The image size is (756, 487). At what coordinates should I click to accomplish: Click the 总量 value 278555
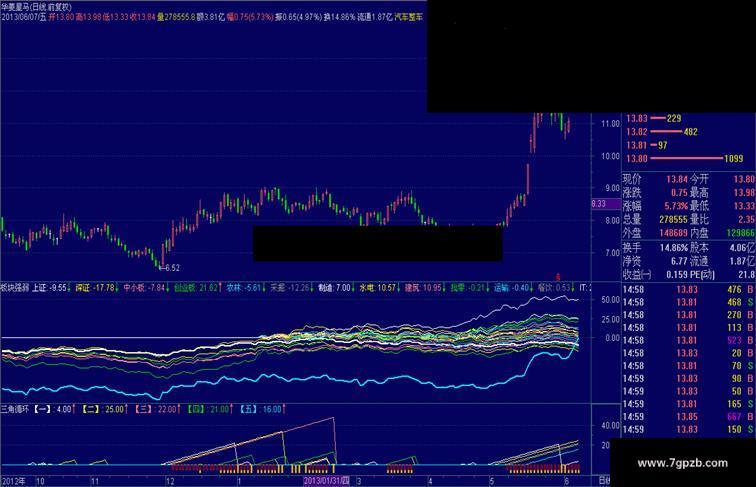point(673,219)
